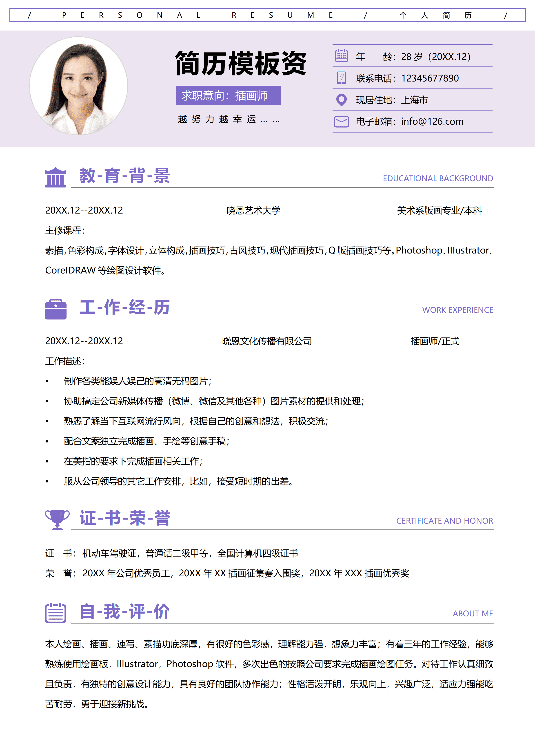Click the ABOUT ME heading
This screenshot has width=535, height=756.
[x=472, y=614]
